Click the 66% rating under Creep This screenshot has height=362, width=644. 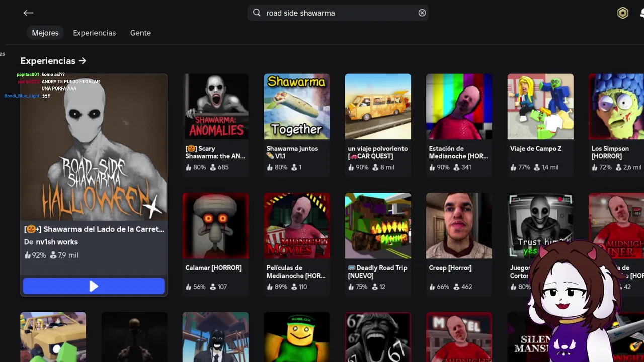click(439, 287)
